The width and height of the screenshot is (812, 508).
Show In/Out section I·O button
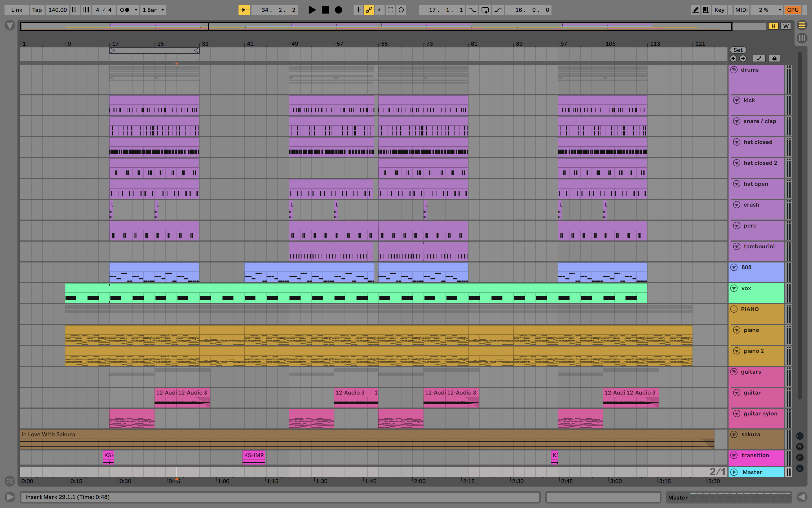click(x=800, y=436)
